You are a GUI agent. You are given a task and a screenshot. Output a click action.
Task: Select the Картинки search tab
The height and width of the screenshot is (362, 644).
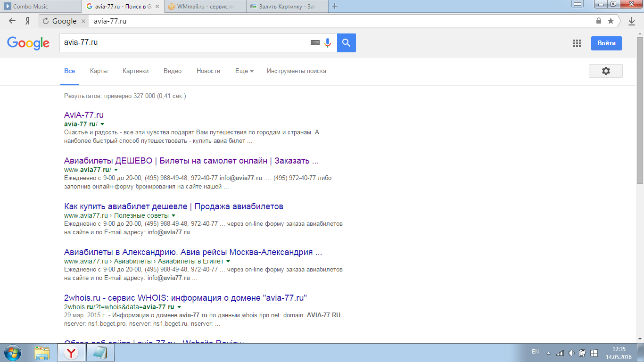click(x=136, y=71)
